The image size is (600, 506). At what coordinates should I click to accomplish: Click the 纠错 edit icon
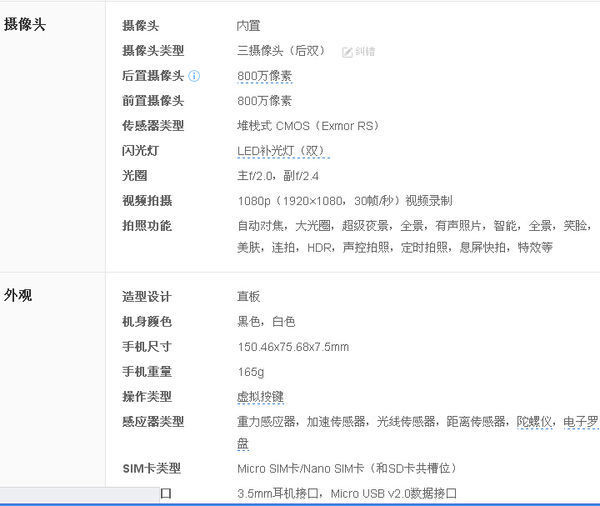(x=347, y=52)
